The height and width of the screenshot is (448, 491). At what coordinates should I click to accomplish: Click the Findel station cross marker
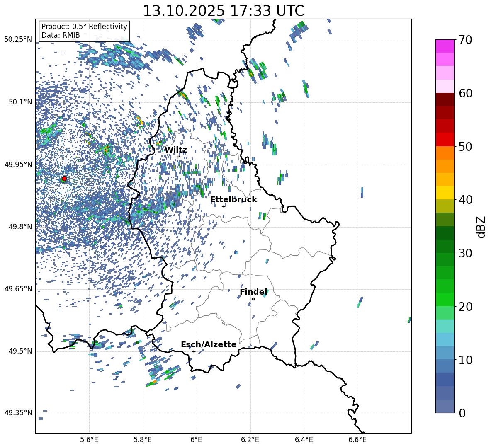point(253,299)
